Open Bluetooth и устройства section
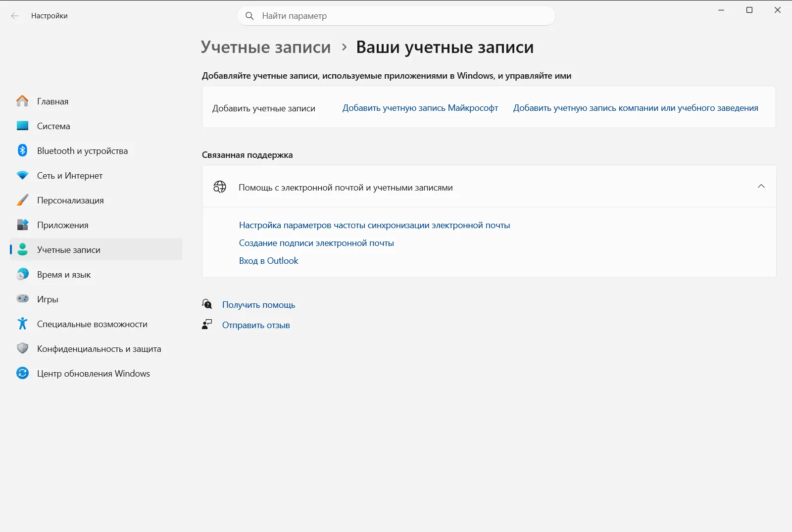This screenshot has width=792, height=532. click(97, 150)
